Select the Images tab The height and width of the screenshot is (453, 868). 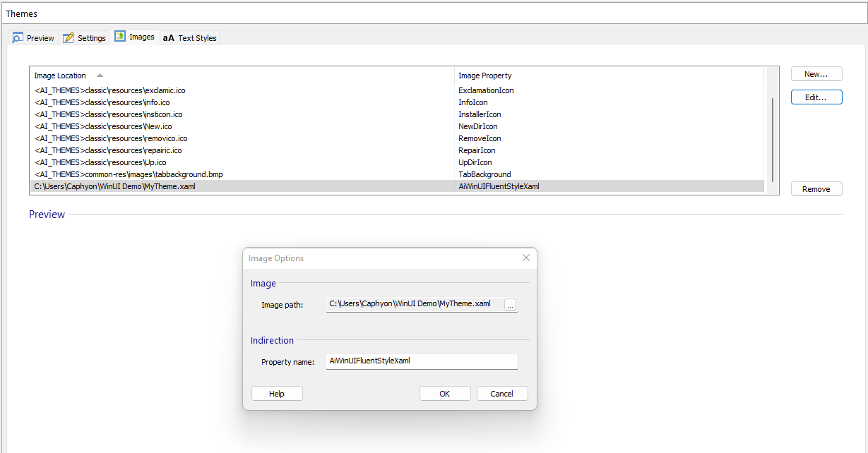click(x=134, y=37)
